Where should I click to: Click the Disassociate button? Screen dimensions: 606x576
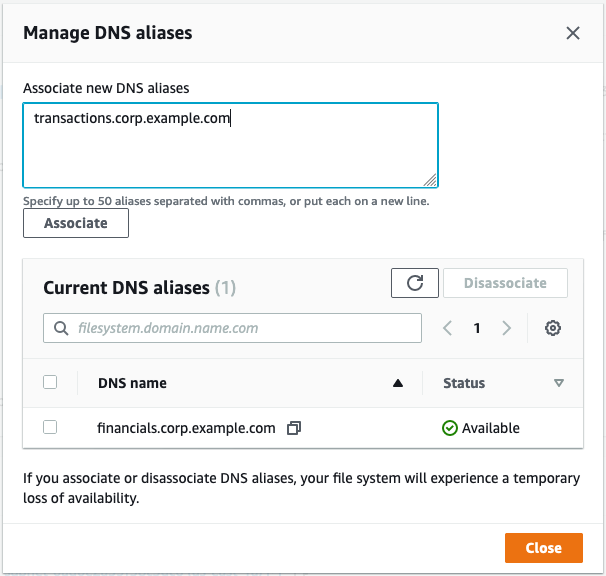505,283
